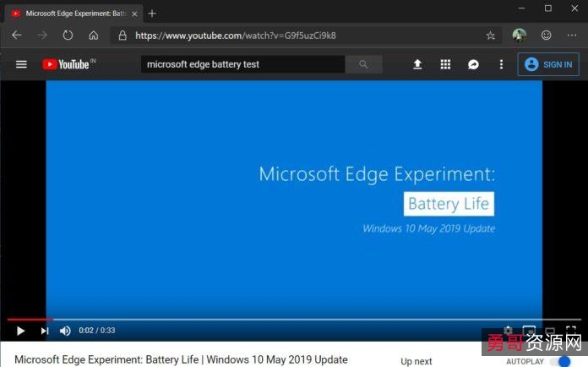Screen dimensions: 588x367
Task: Open the YouTube hamburger guide menu
Action: (x=21, y=64)
